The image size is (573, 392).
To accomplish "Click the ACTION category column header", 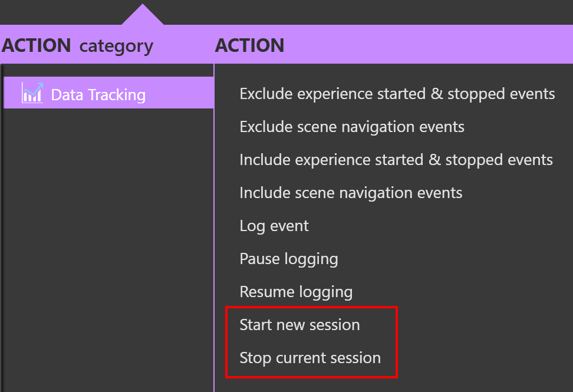I will pyautogui.click(x=77, y=46).
